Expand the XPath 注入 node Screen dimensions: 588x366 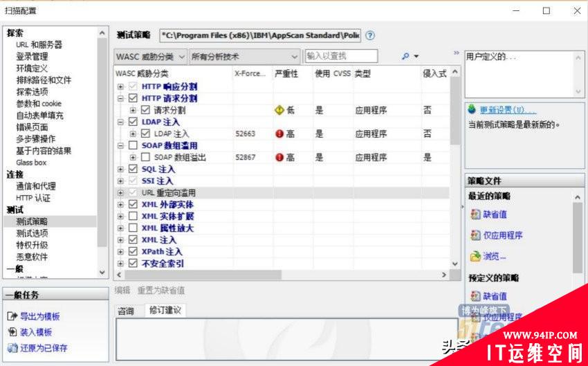click(120, 252)
